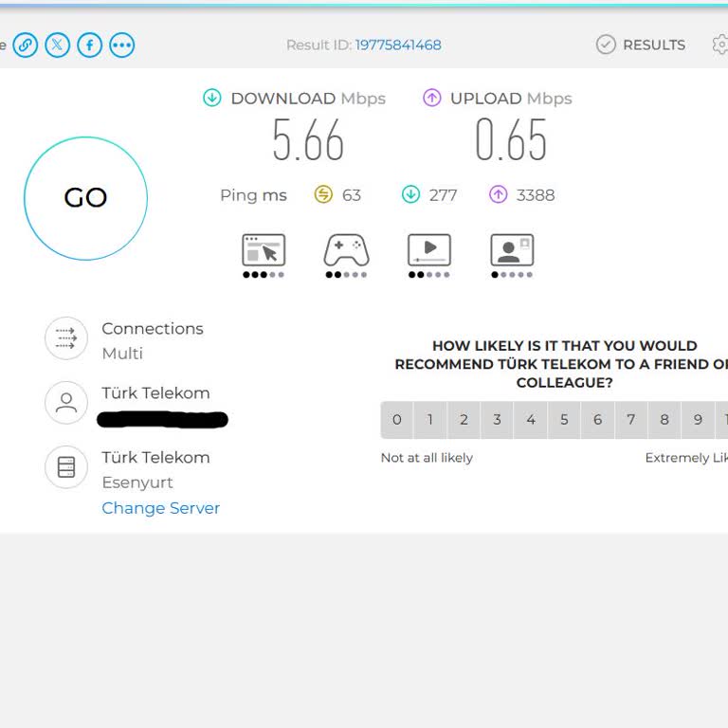This screenshot has width=728, height=728.
Task: Click the Türk Telekom ISP user icon
Action: tap(66, 403)
